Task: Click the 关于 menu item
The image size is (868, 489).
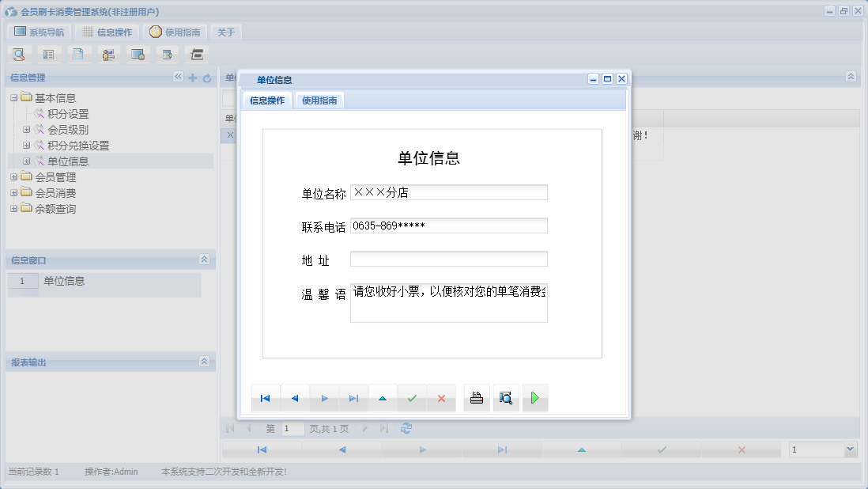Action: [x=224, y=31]
